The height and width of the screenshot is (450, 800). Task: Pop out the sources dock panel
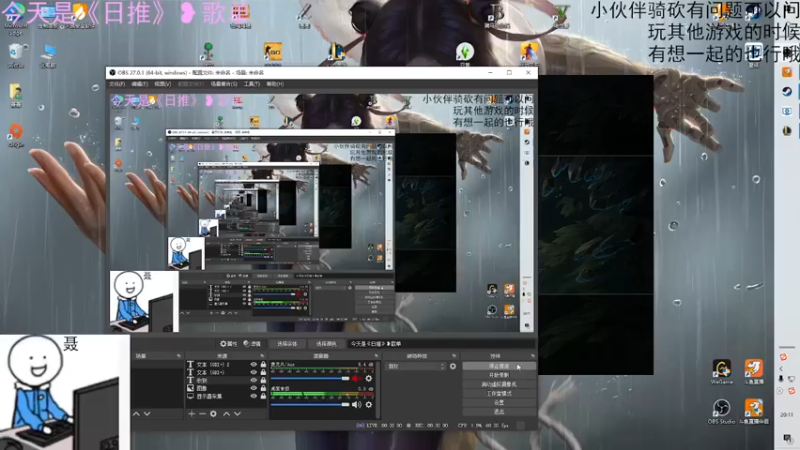[262, 356]
